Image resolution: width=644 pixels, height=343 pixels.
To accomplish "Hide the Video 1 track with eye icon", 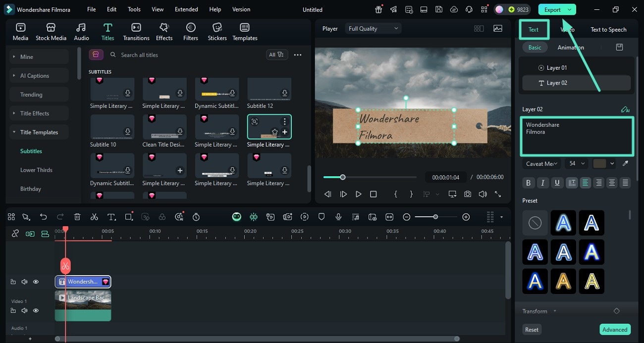I will [36, 310].
